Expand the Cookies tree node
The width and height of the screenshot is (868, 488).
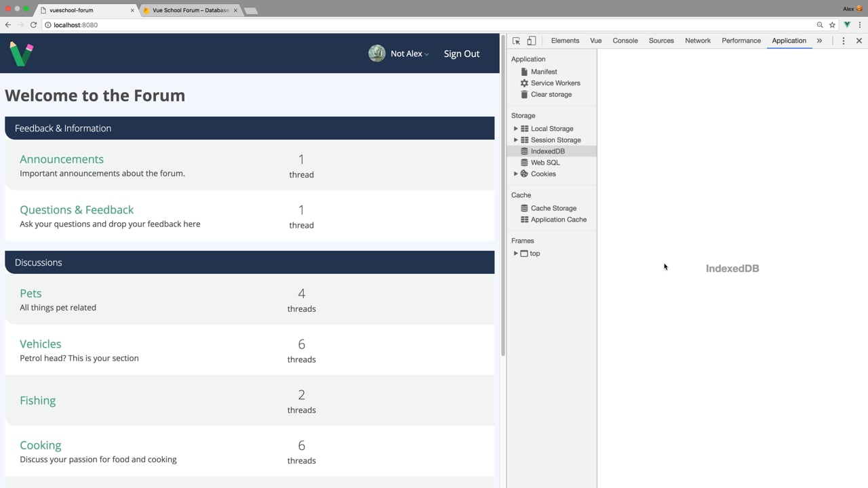515,174
